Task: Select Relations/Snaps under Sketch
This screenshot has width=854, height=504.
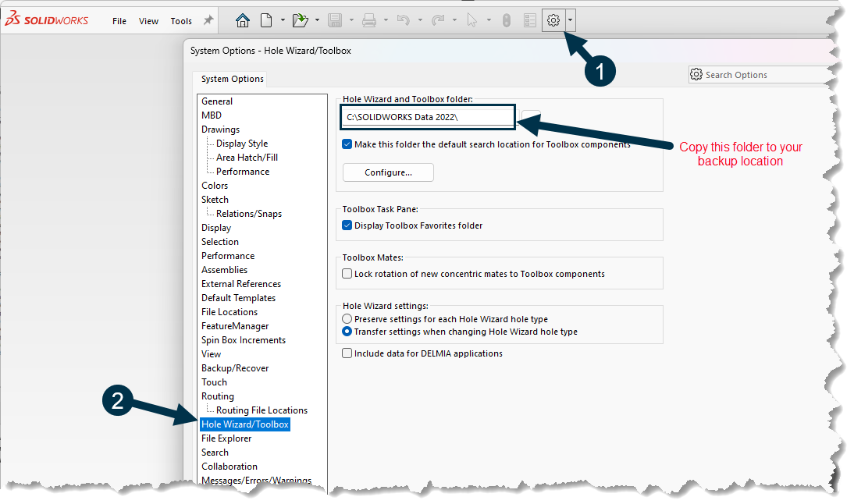Action: pyautogui.click(x=249, y=214)
